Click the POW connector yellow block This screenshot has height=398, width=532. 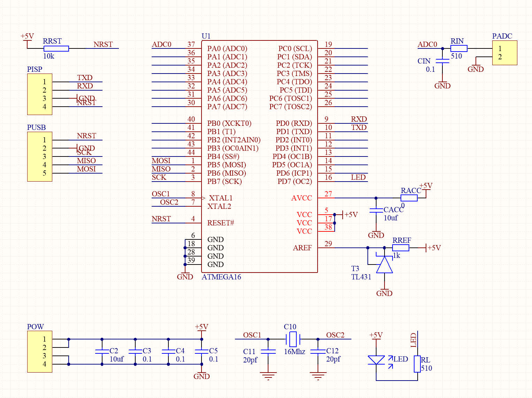[x=39, y=352]
